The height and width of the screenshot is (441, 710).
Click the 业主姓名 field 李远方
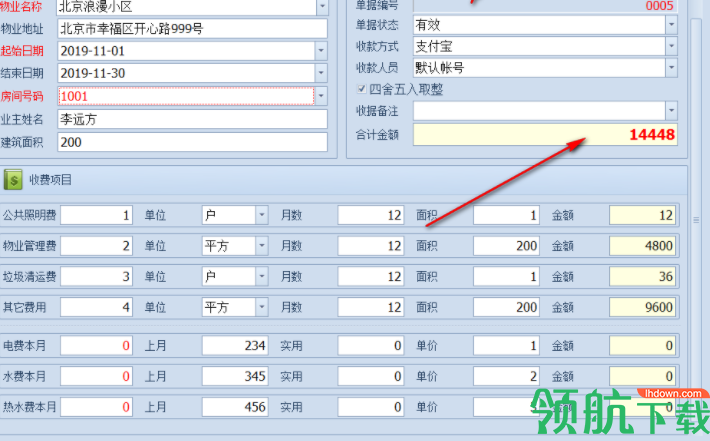192,119
